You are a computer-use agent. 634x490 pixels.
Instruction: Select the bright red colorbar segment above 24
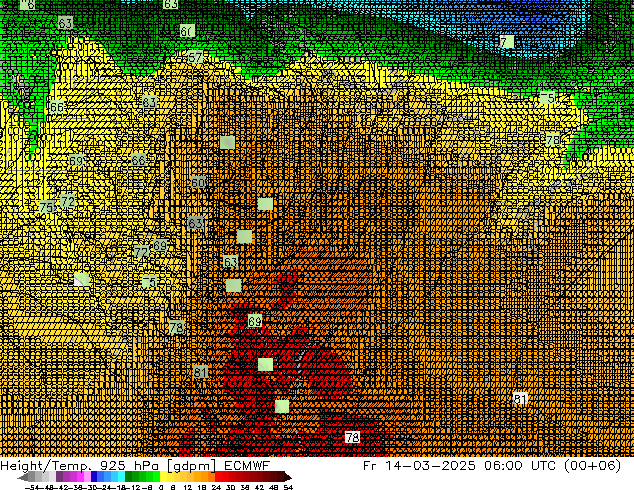click(x=218, y=477)
